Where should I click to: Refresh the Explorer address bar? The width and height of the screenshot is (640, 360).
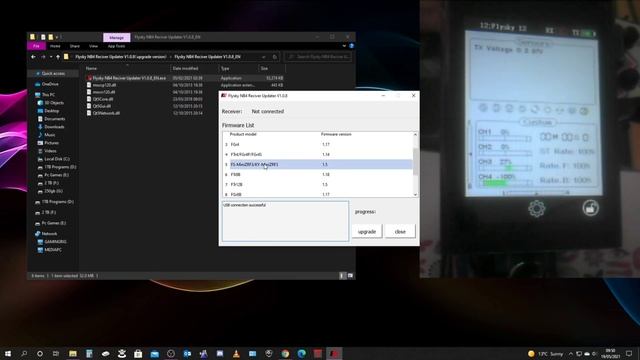(x=275, y=57)
